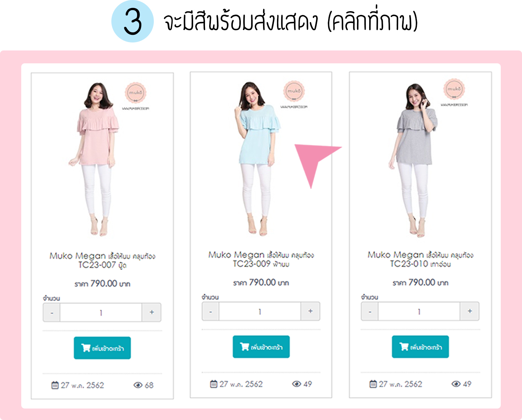Decrease quantity for TC23-010 grey blouse
The width and height of the screenshot is (522, 420).
click(x=370, y=311)
